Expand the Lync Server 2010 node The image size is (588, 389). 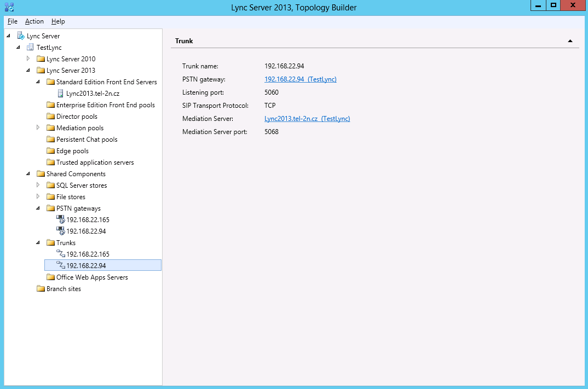28,59
